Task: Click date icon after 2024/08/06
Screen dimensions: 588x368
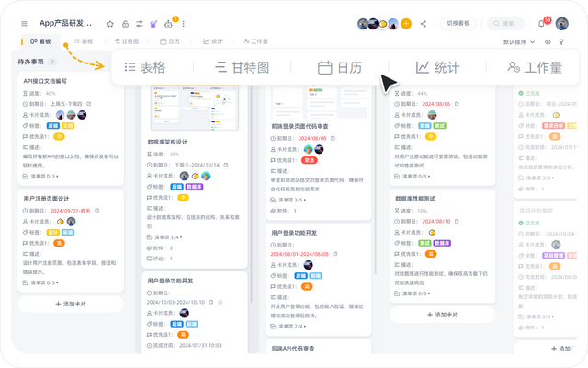Action: [457, 104]
